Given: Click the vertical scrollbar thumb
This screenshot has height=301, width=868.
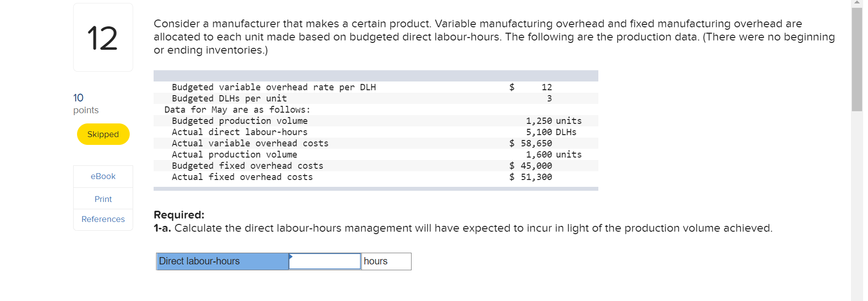Looking at the screenshot, I should pos(857,59).
